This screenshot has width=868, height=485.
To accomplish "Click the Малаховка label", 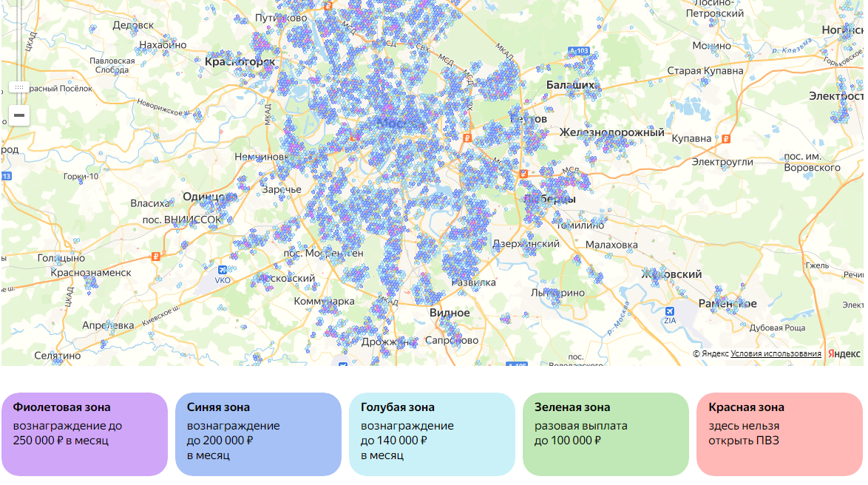I will click(x=611, y=245).
